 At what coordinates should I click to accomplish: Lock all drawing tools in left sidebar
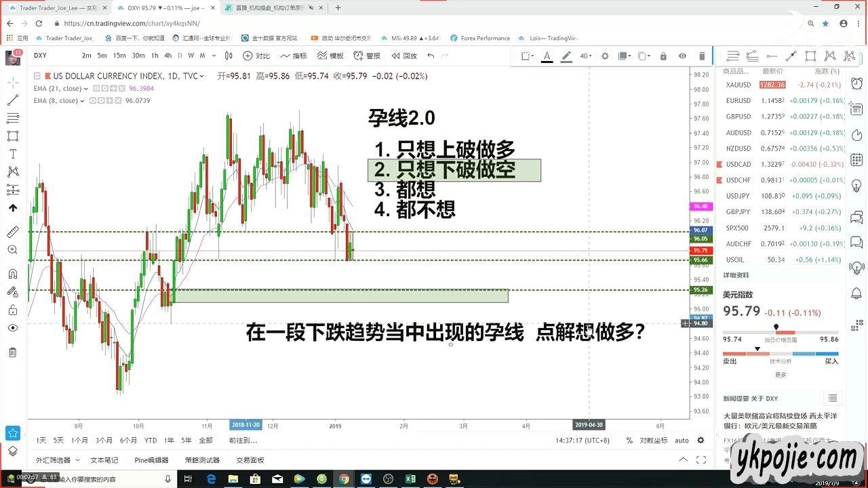[x=13, y=310]
